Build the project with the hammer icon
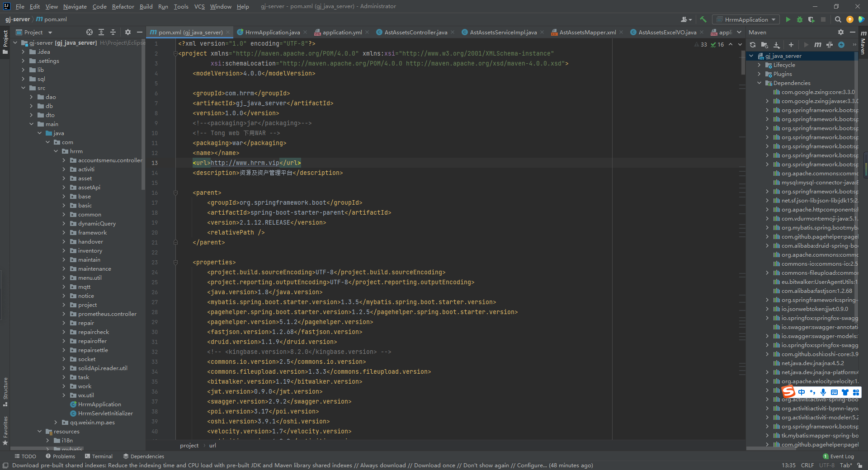 [703, 19]
